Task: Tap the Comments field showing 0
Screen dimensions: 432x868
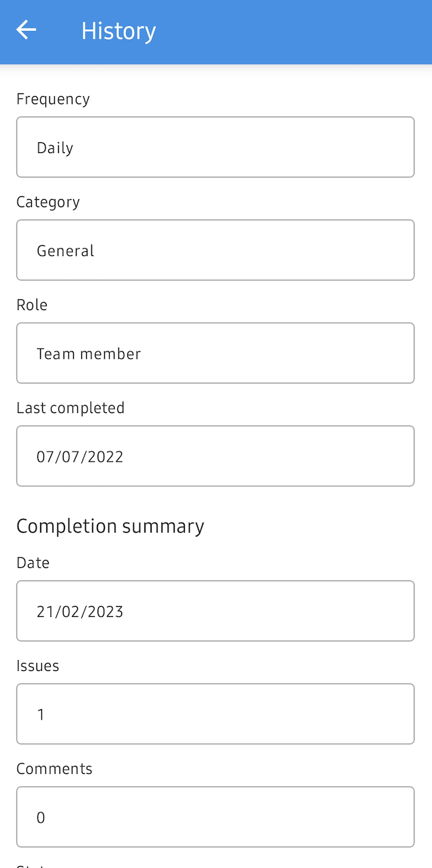Action: click(215, 817)
